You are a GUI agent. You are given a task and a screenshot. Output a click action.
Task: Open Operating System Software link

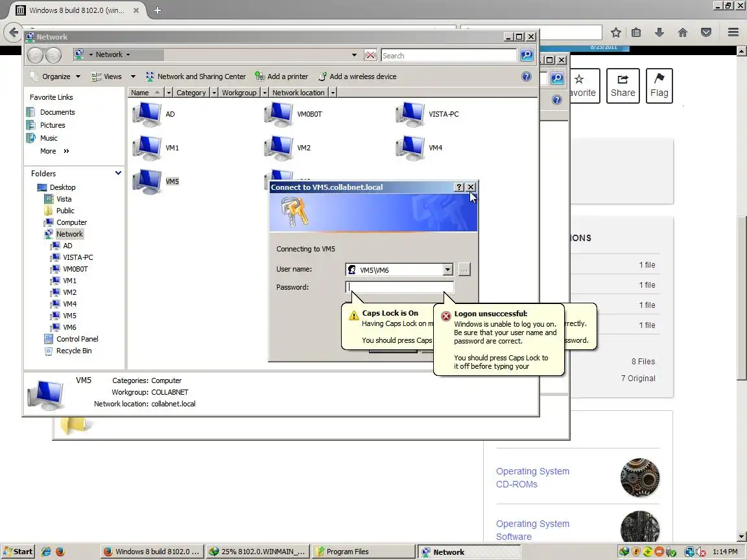point(532,530)
